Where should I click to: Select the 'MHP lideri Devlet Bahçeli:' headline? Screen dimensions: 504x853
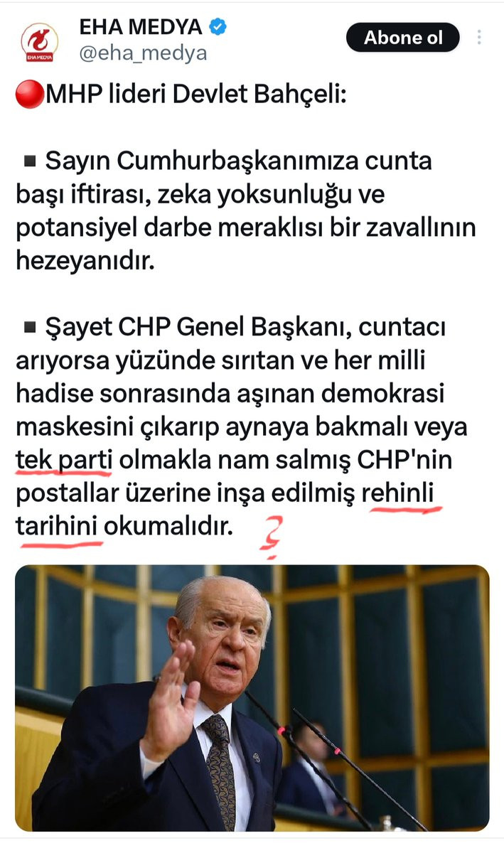pyautogui.click(x=195, y=95)
